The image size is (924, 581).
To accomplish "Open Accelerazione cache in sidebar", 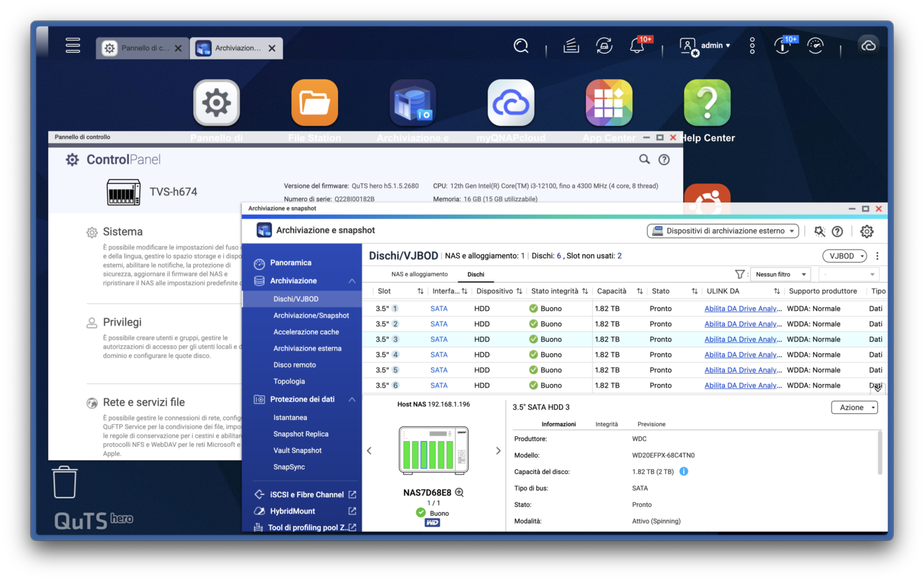I will 306,332.
